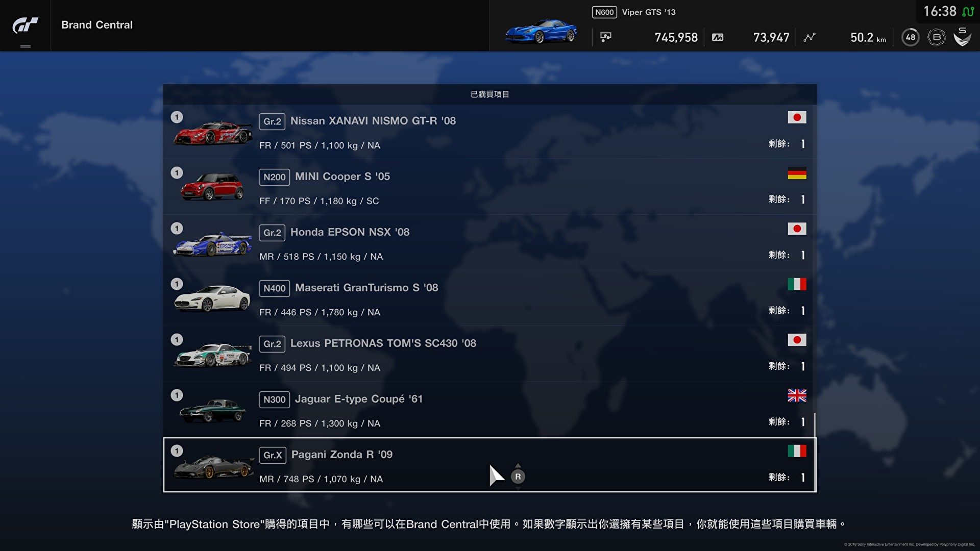Select Jaguar E-type Coupé '61 entry

coord(489,410)
